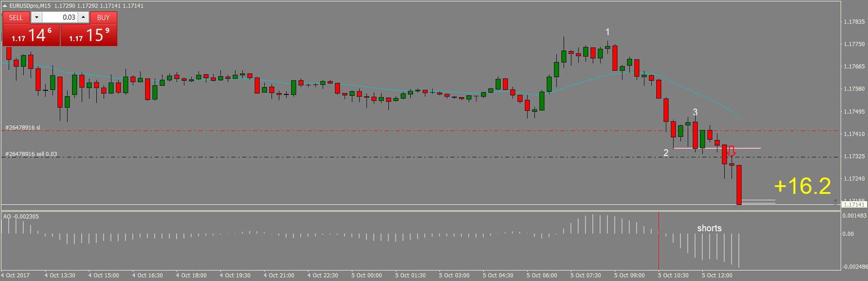
Task: Click the current price tag 1.17141
Action: tap(853, 205)
